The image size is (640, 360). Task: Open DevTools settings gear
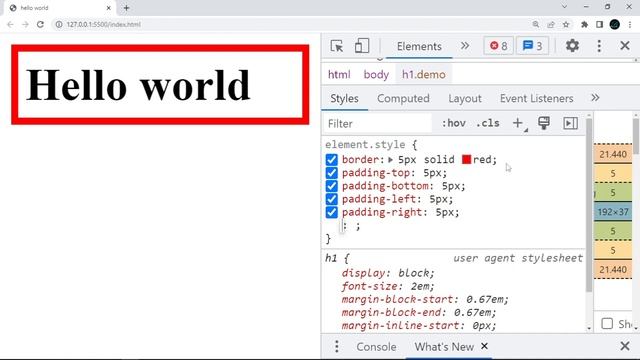coord(572,46)
